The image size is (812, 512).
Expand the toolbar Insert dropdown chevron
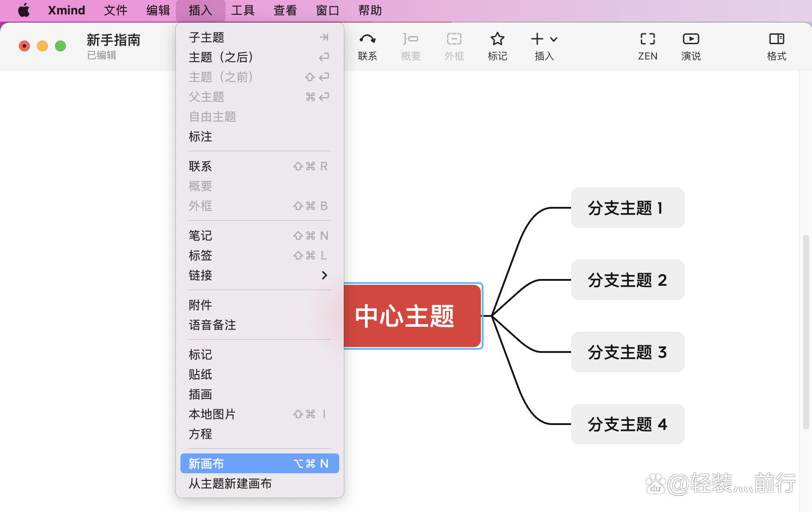(x=554, y=40)
